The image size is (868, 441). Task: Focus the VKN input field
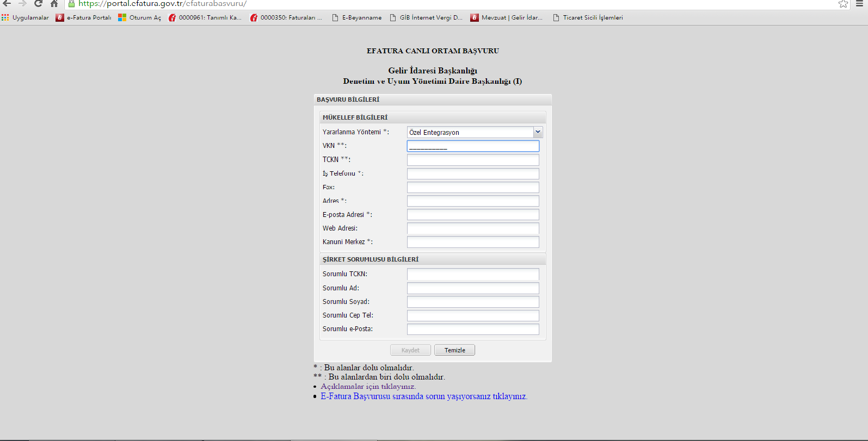[473, 146]
